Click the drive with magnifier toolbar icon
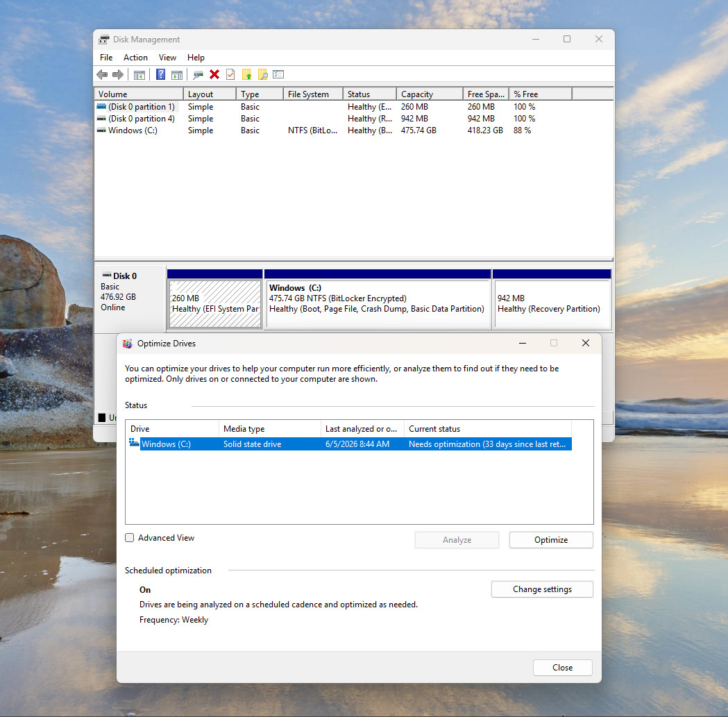The height and width of the screenshot is (717, 728). tap(198, 74)
